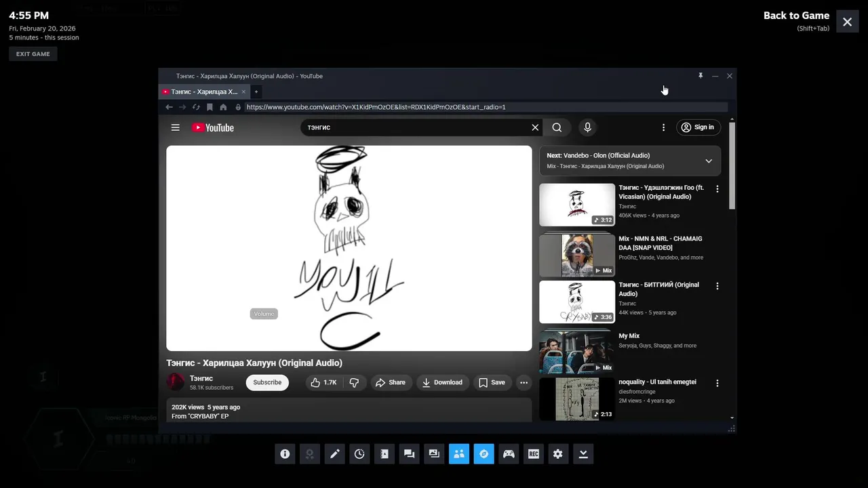Click the video player
868x488 pixels.
tap(349, 248)
